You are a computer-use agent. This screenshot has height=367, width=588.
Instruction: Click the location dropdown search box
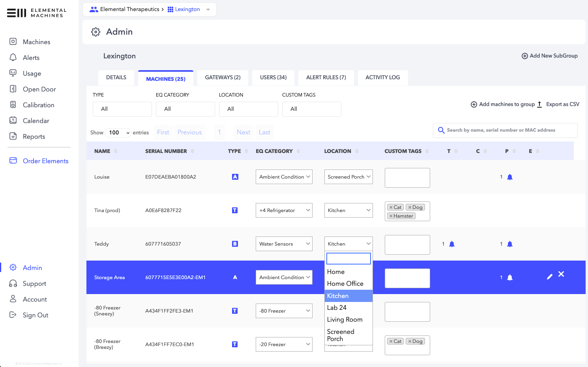[x=348, y=259]
